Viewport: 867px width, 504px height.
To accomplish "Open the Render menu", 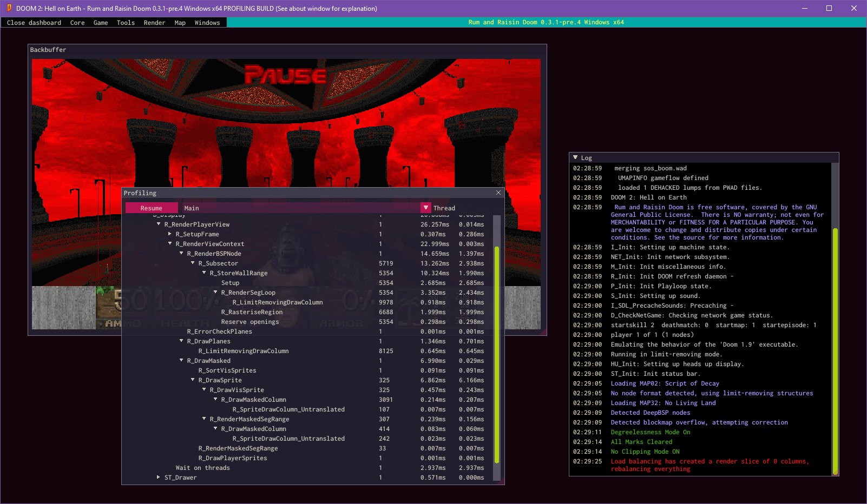I will 154,23.
